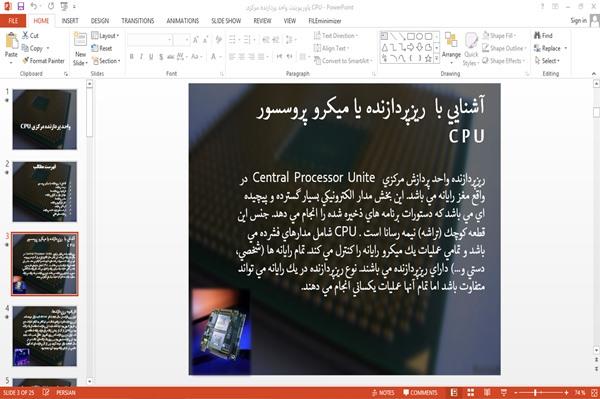Open the Find dialog
The image size is (600, 399).
[x=543, y=36]
